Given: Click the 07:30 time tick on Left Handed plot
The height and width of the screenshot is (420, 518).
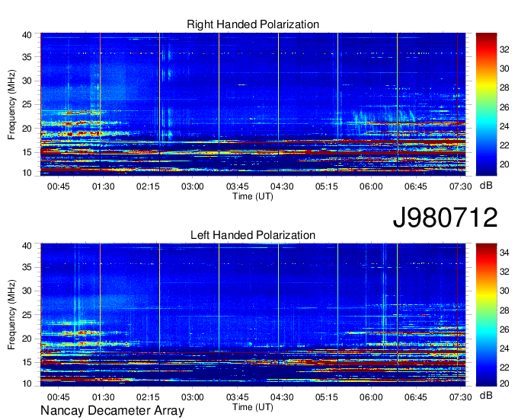Looking at the screenshot, I should tap(461, 397).
